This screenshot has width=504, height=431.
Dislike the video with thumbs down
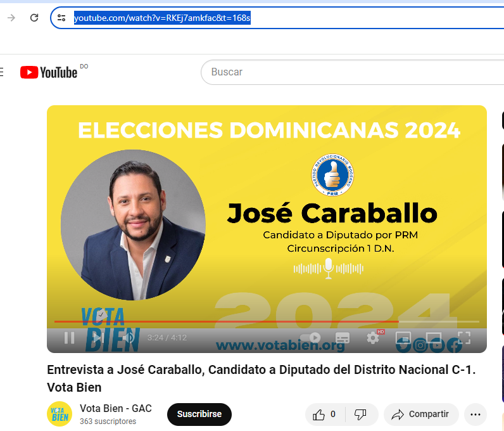(361, 415)
